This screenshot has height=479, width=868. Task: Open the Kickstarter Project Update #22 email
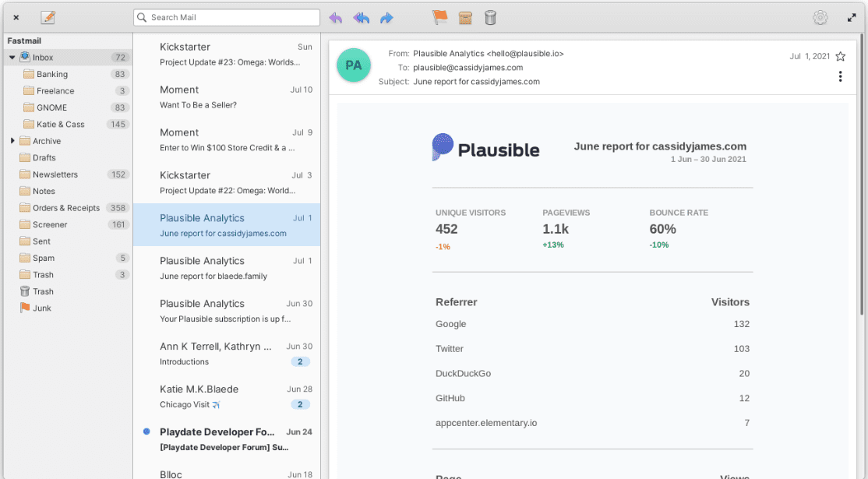(x=227, y=182)
